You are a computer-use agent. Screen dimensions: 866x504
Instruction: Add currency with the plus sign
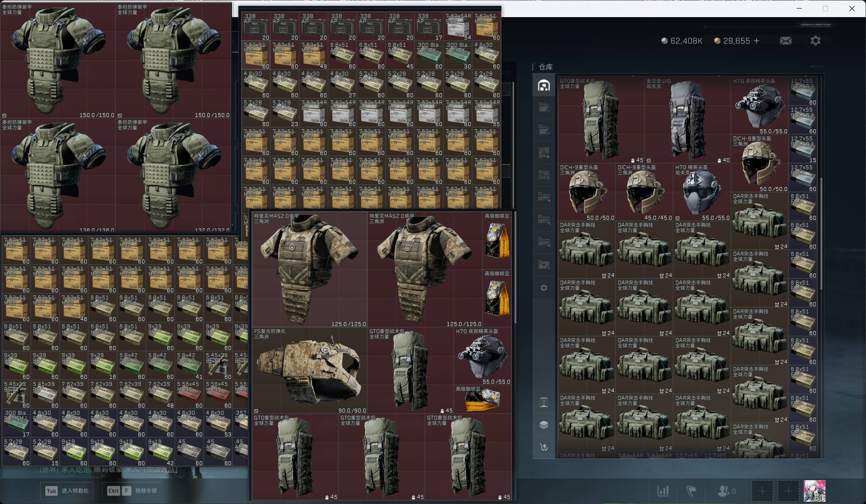point(757,41)
